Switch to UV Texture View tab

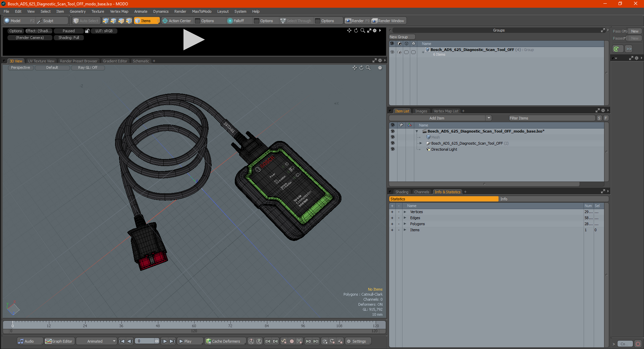[x=41, y=61]
